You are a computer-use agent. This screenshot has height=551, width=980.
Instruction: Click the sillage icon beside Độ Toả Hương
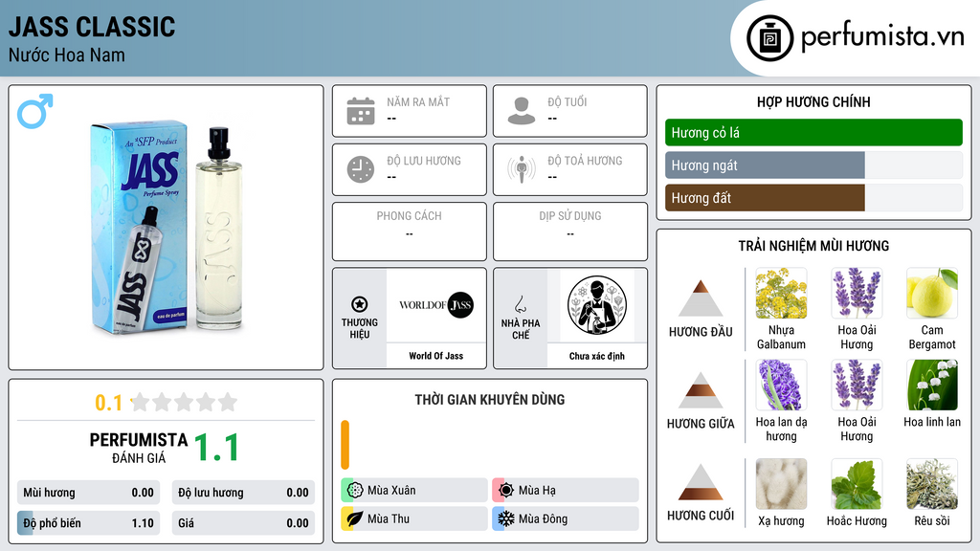coord(522,169)
